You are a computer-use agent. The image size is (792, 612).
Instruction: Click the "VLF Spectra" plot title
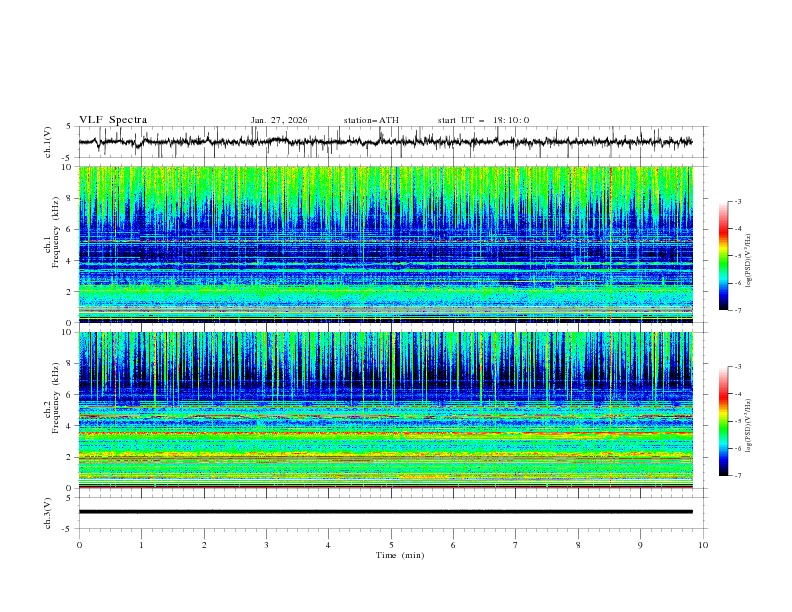113,120
